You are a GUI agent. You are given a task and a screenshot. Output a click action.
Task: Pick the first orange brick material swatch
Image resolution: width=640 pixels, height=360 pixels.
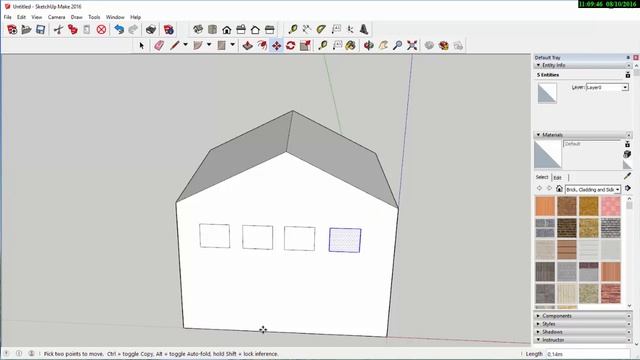click(x=545, y=206)
